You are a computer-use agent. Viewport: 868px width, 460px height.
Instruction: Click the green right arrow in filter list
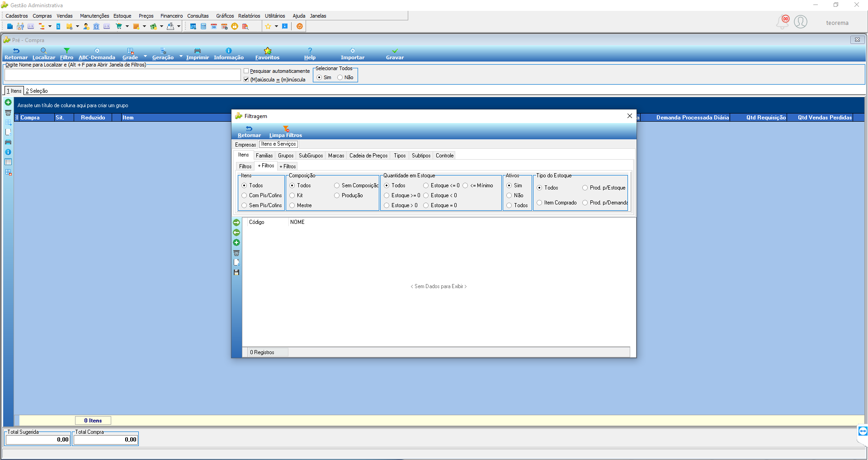coord(236,223)
